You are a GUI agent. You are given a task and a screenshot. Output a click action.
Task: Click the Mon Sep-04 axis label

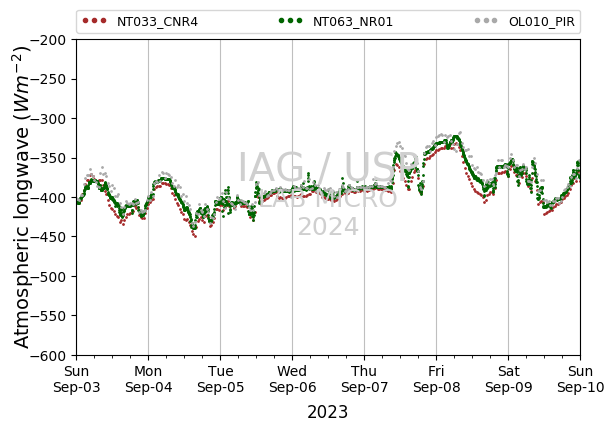pos(148,379)
